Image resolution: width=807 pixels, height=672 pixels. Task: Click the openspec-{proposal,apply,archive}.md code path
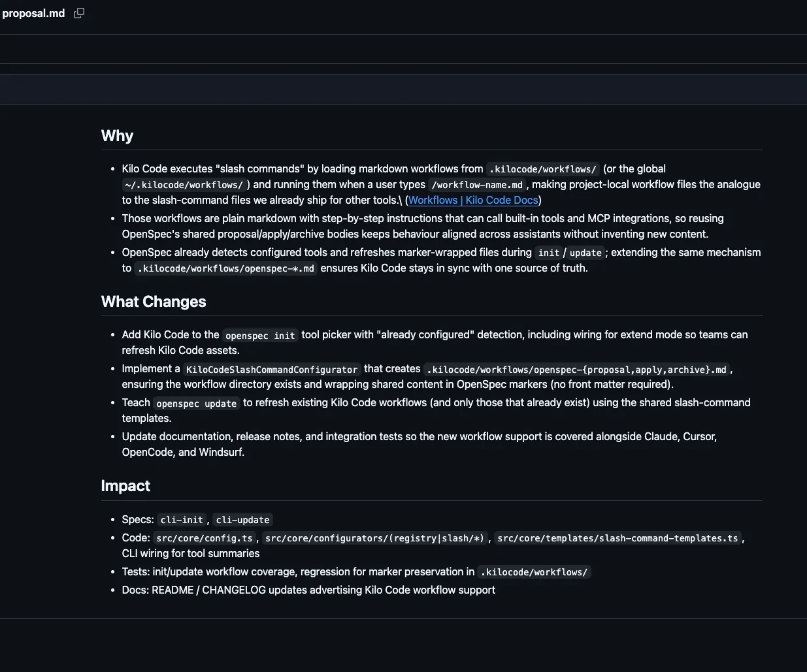(576, 370)
